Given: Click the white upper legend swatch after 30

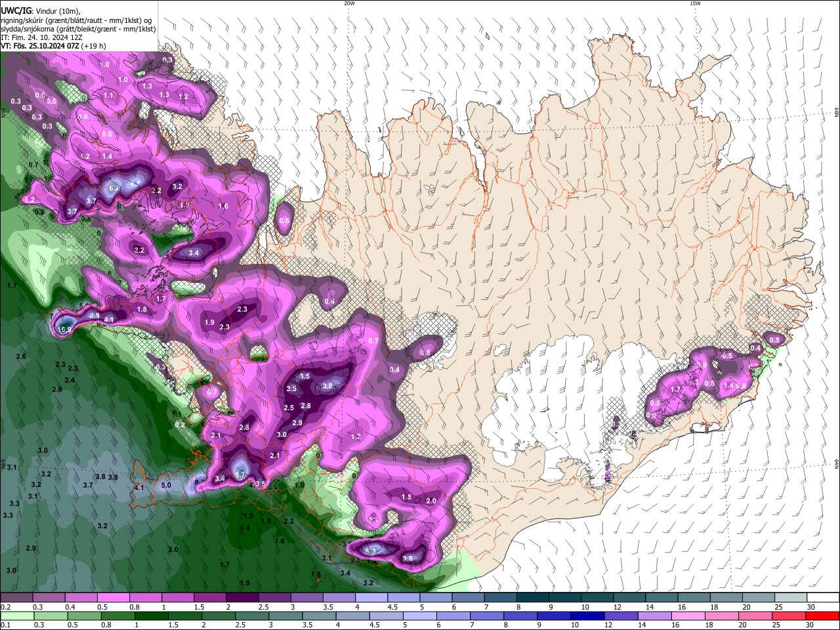Looking at the screenshot, I should click(824, 598).
